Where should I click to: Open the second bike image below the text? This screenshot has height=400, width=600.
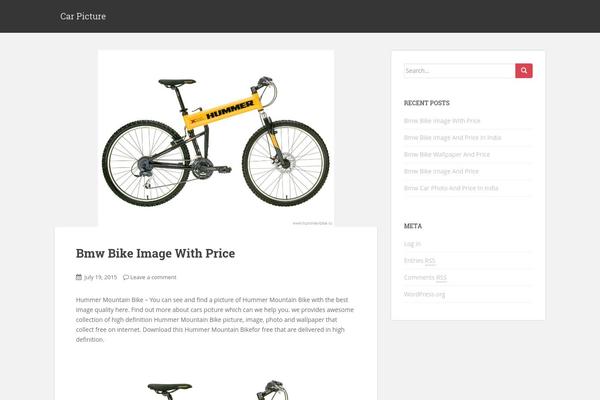click(x=217, y=390)
